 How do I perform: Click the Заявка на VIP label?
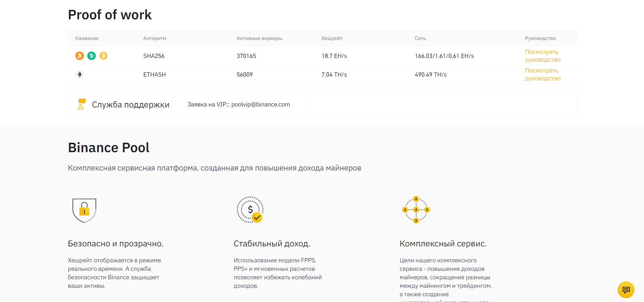coord(208,104)
